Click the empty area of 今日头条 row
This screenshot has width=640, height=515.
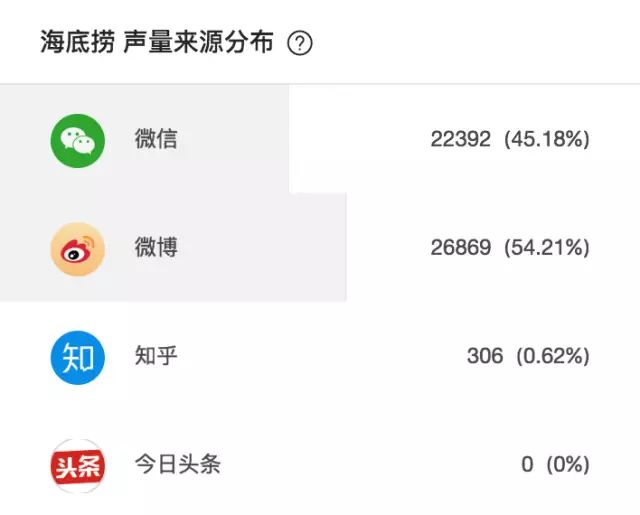(x=367, y=465)
